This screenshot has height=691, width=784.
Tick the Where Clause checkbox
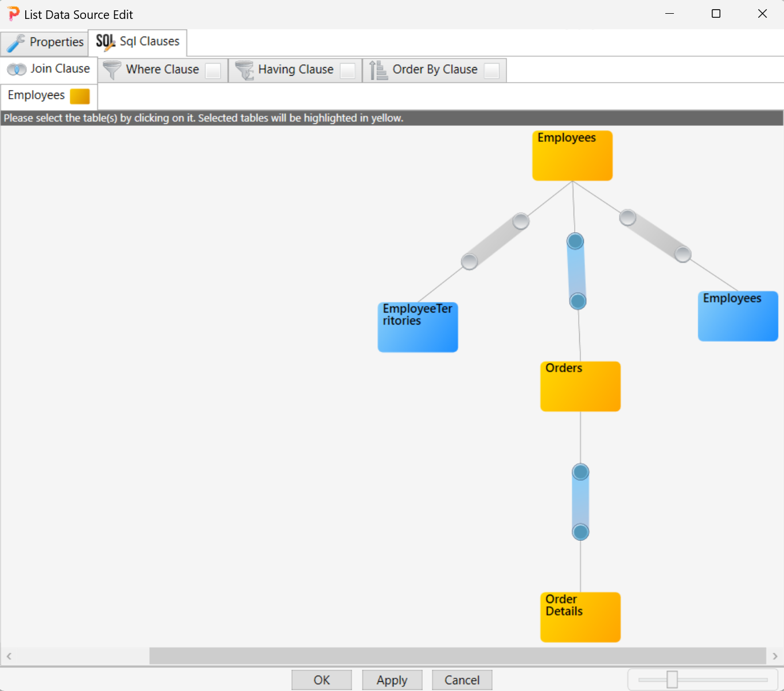click(213, 71)
